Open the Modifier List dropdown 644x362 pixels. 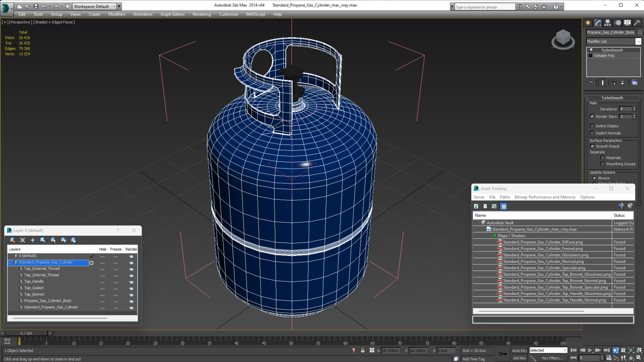click(x=639, y=42)
